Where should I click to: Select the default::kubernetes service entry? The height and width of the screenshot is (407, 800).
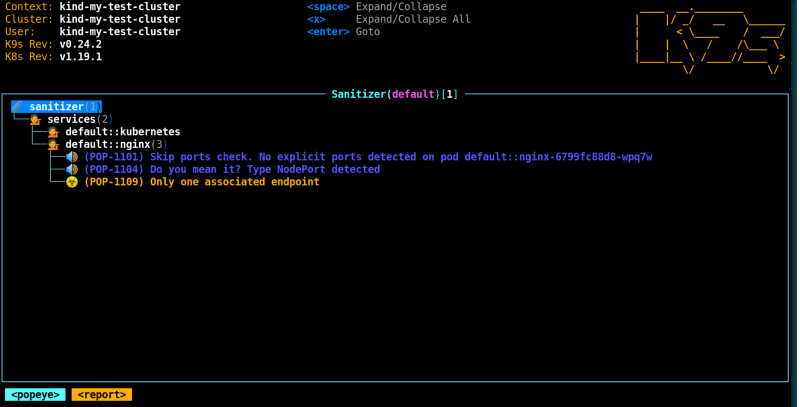(122, 132)
